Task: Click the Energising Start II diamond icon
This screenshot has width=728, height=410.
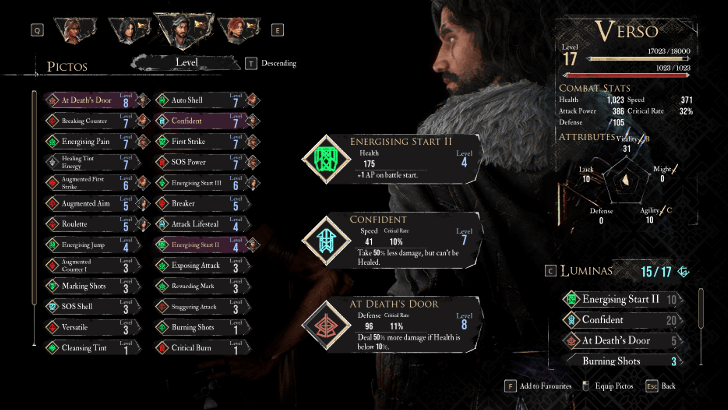Action: tap(326, 159)
